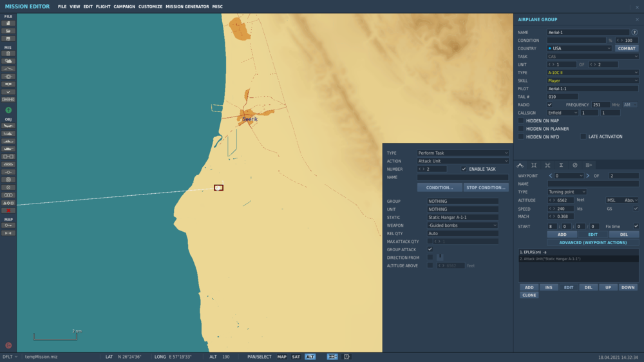Enable LATE ACTIVATION checkbox
This screenshot has height=362, width=644.
(x=583, y=137)
